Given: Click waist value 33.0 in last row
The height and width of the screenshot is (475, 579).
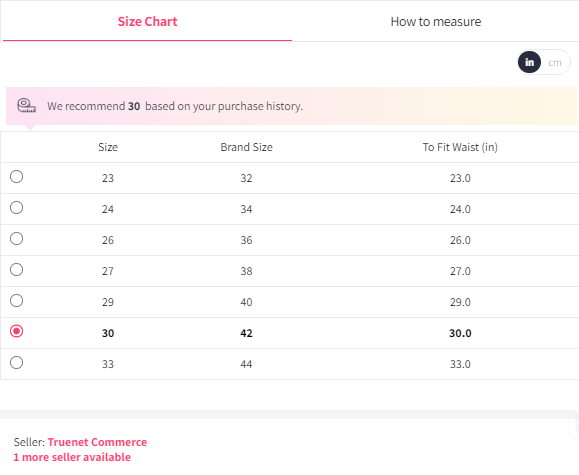Looking at the screenshot, I should point(460,364).
